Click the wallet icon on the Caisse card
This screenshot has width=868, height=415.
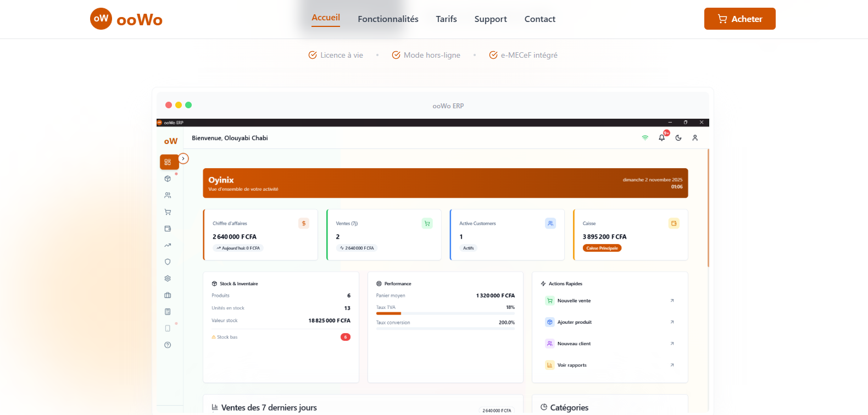674,223
